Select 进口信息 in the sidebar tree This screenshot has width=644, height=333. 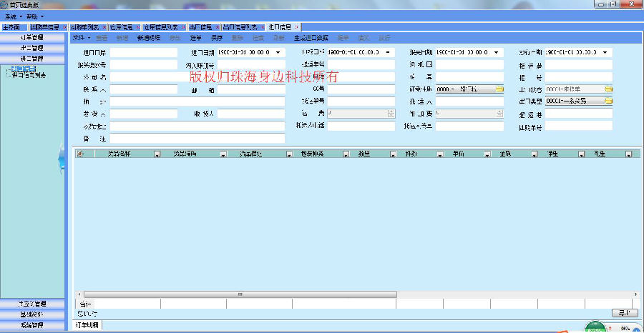(x=24, y=69)
